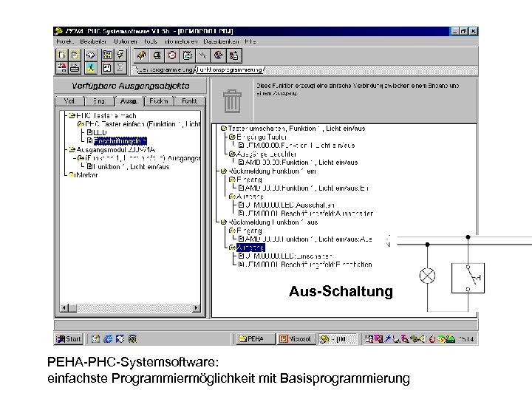Click the first icon left of the red clock
532x399 pixels.
[x=157, y=55]
